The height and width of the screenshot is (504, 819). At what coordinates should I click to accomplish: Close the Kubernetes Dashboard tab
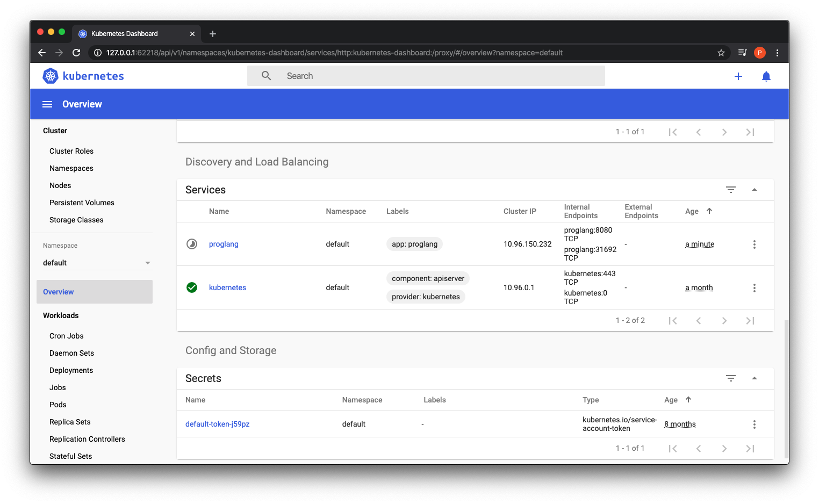[192, 34]
